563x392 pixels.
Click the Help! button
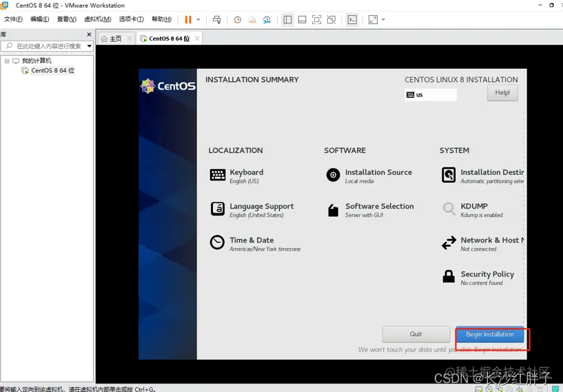click(x=502, y=93)
